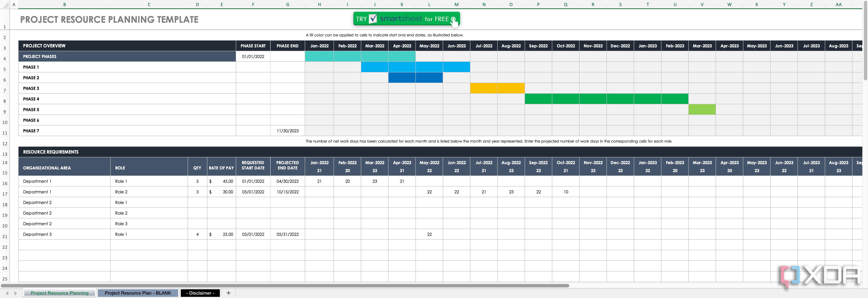Image resolution: width=868 pixels, height=298 pixels.
Task: Select the Phase 7 end date 11/30/2023
Action: (x=287, y=130)
